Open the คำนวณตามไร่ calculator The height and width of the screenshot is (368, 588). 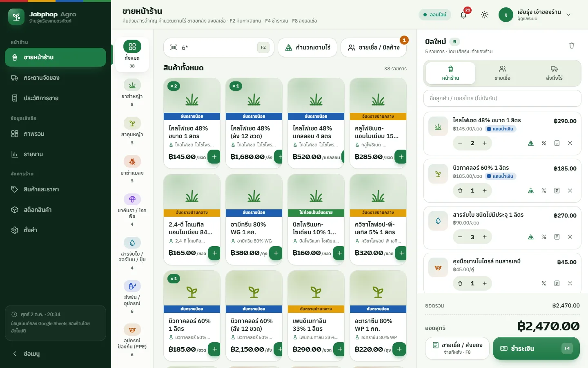pos(307,47)
